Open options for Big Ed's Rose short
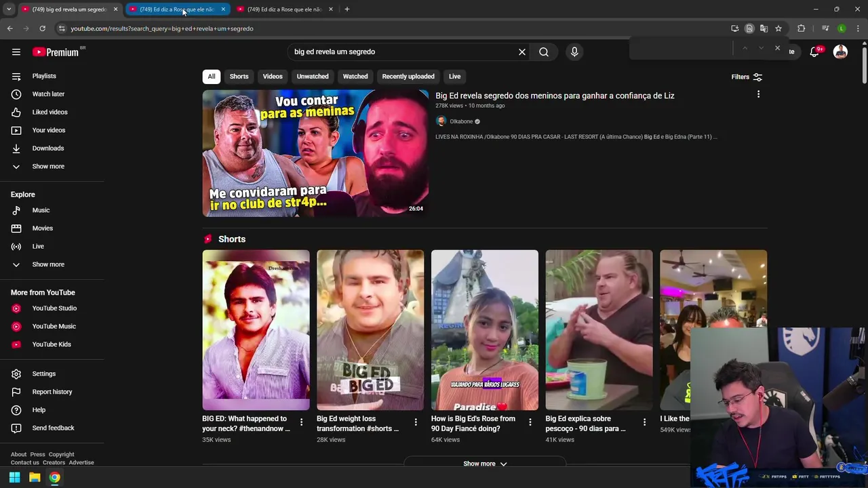The width and height of the screenshot is (868, 488). 530,422
